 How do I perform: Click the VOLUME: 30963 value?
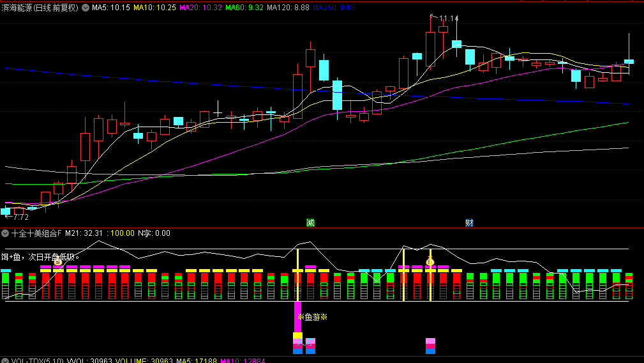pos(144,360)
